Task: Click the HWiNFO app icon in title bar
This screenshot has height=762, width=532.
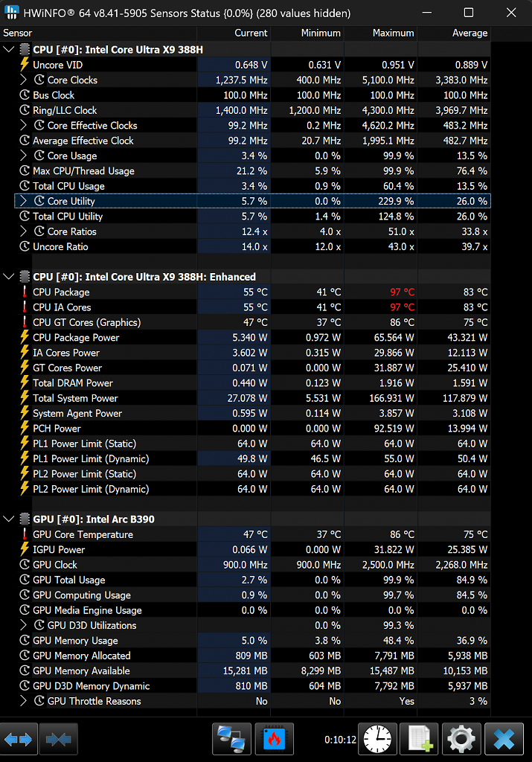Action: pyautogui.click(x=11, y=13)
